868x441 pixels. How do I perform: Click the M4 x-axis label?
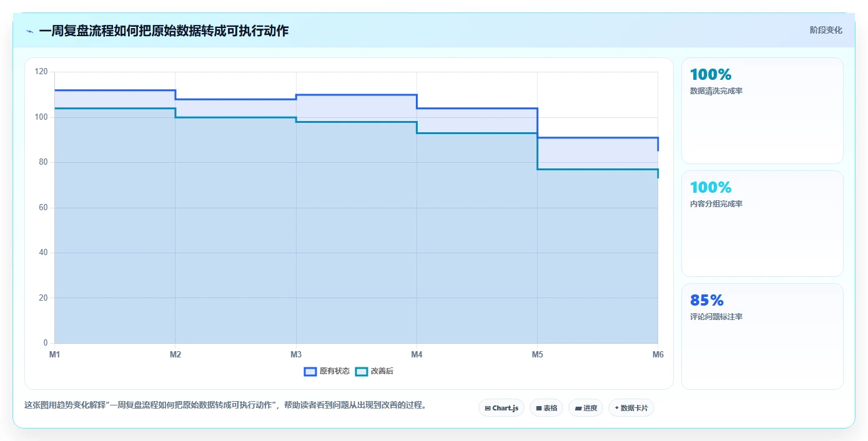[417, 354]
